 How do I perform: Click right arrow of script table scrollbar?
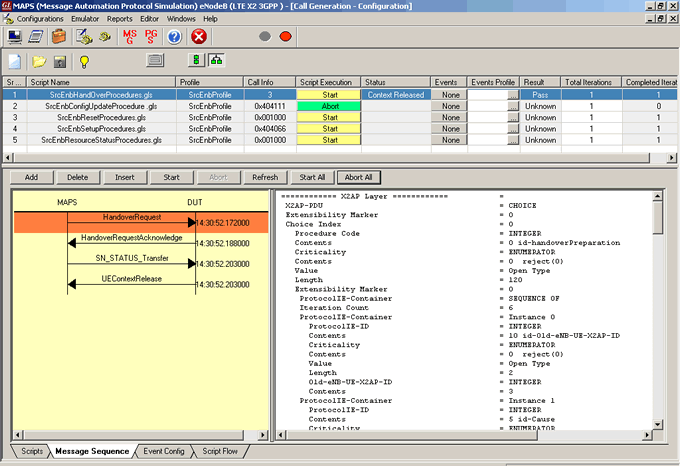[x=672, y=158]
